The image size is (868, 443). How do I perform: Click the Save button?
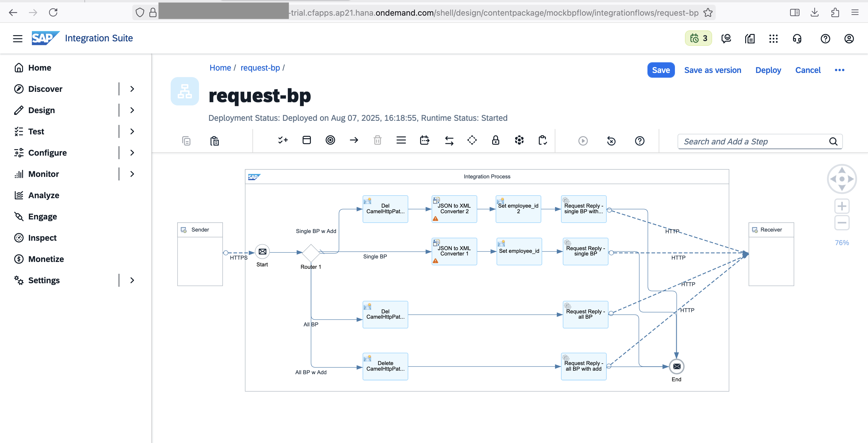pos(661,70)
